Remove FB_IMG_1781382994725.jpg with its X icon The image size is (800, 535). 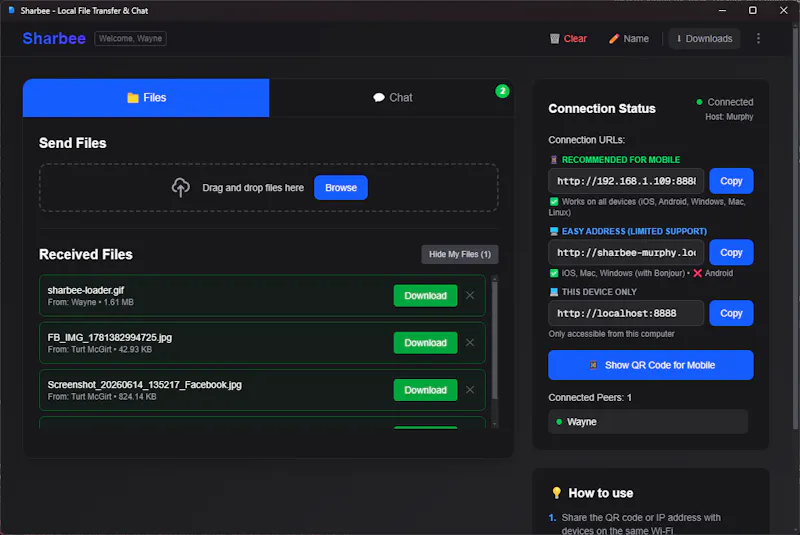click(470, 343)
